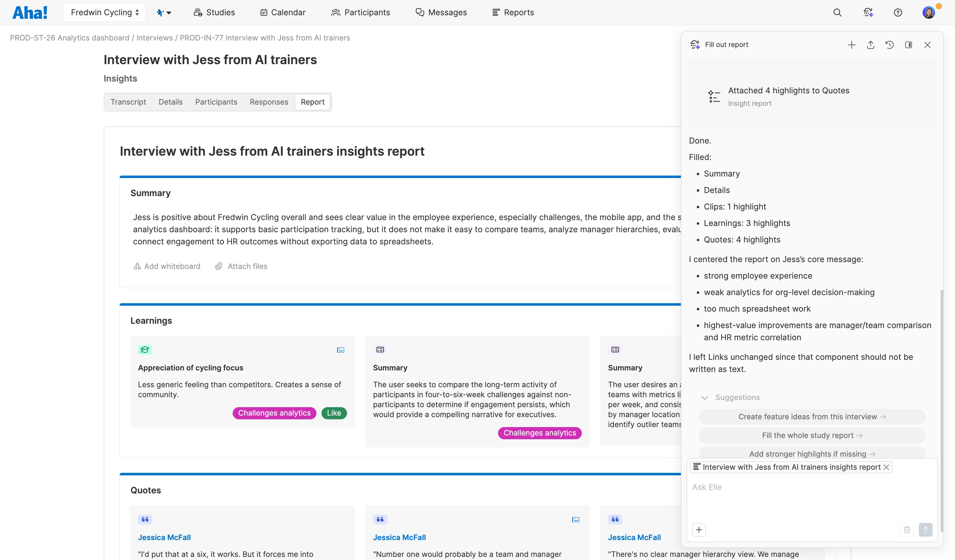Click the clipboard icon in chat input
Viewport: 955px width, 560px height.
coord(907,529)
